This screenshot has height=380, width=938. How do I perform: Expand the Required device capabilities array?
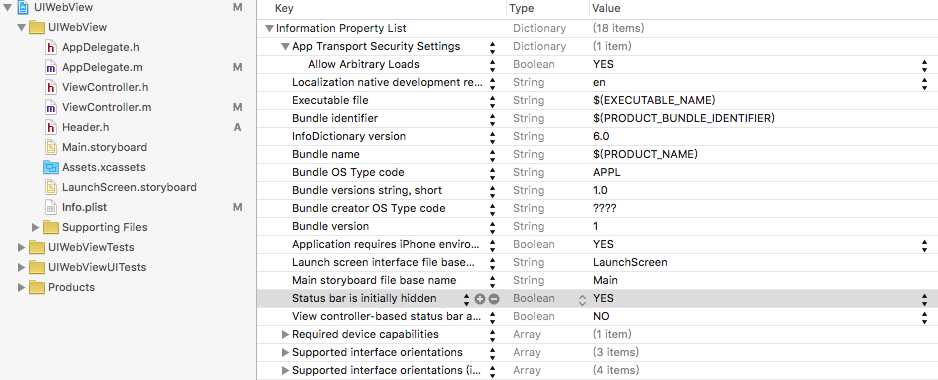pos(285,335)
